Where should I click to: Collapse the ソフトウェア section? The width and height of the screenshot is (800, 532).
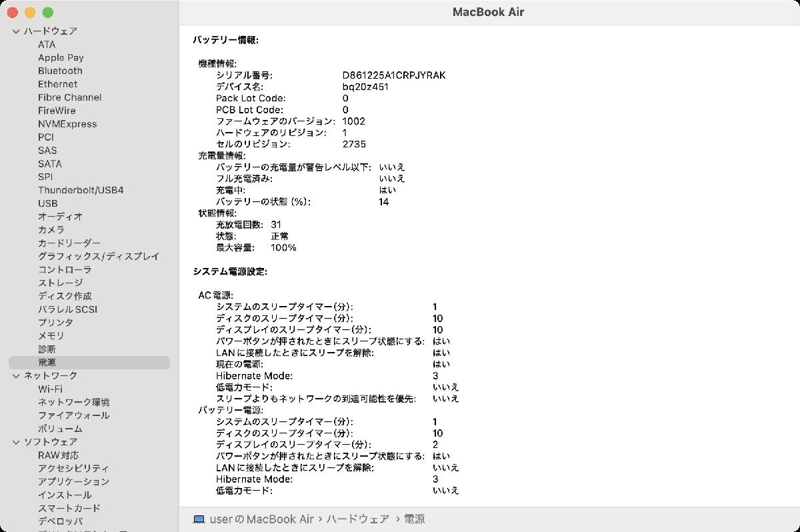pyautogui.click(x=15, y=442)
